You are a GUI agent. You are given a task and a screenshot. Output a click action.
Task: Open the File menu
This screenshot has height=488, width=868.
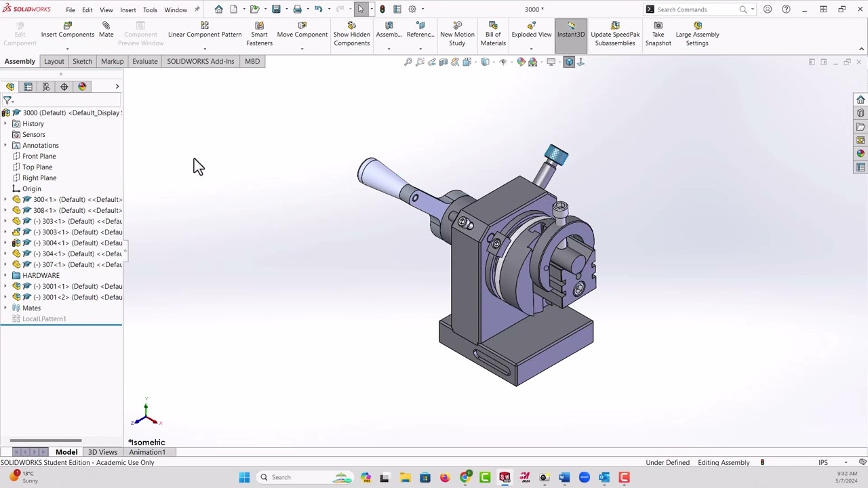[x=71, y=10]
